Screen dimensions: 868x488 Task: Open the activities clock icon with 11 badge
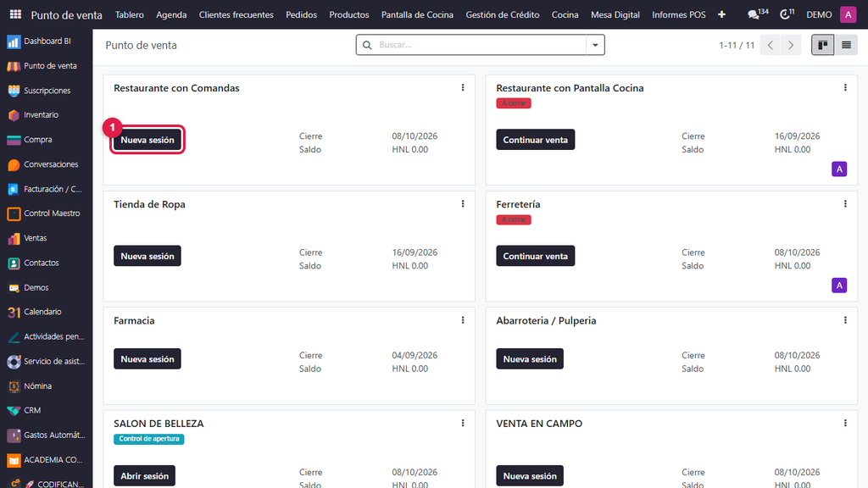787,14
